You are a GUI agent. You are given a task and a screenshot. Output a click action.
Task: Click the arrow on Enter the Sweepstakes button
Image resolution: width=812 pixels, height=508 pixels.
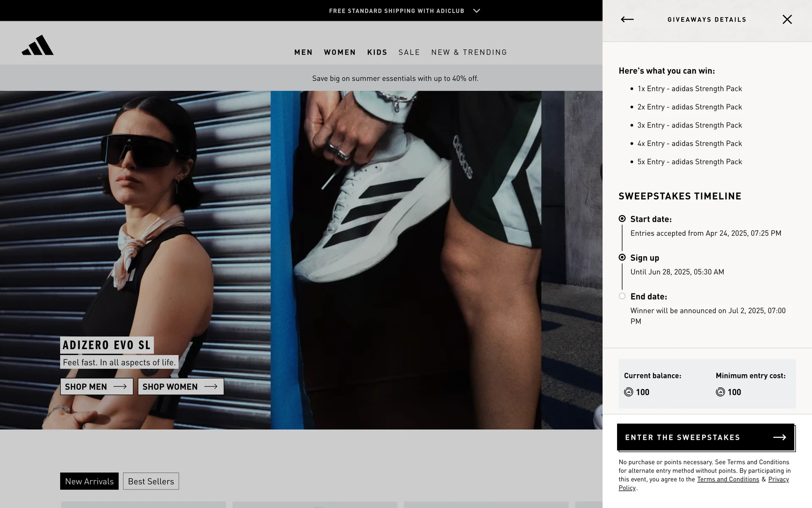point(779,437)
